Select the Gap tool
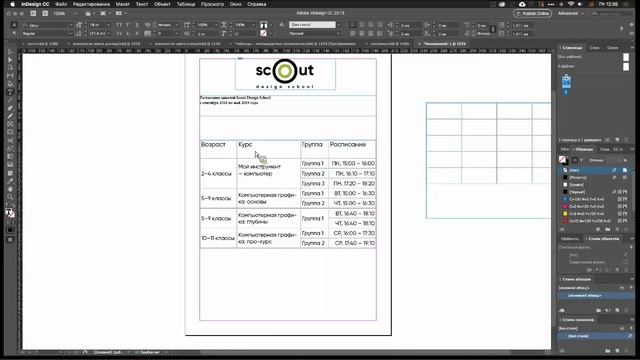The width and height of the screenshot is (640, 360). point(10,76)
